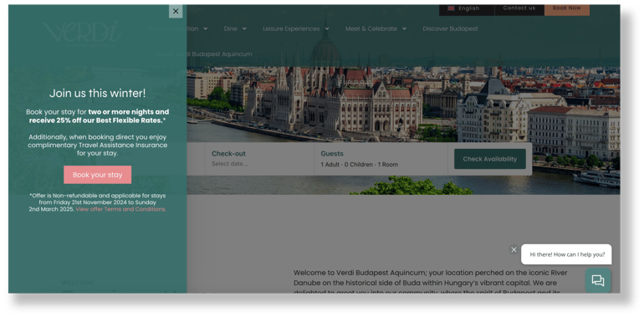Open the chat widget icon

(x=598, y=280)
